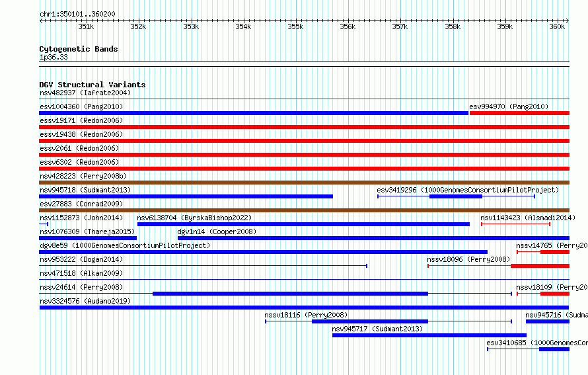Click the 353k ruler tick label
This screenshot has width=588, height=375.
[191, 26]
